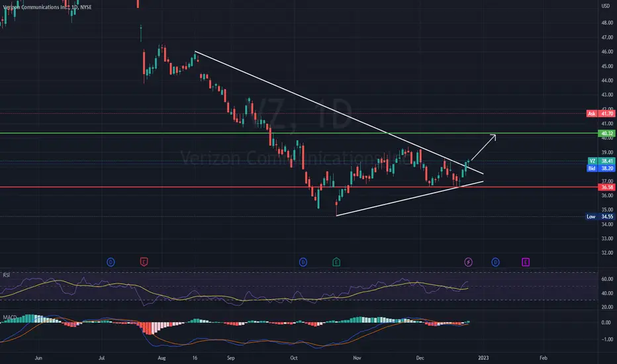Select the Ask 41.70 price label
The height and width of the screenshot is (364, 617).
600,113
